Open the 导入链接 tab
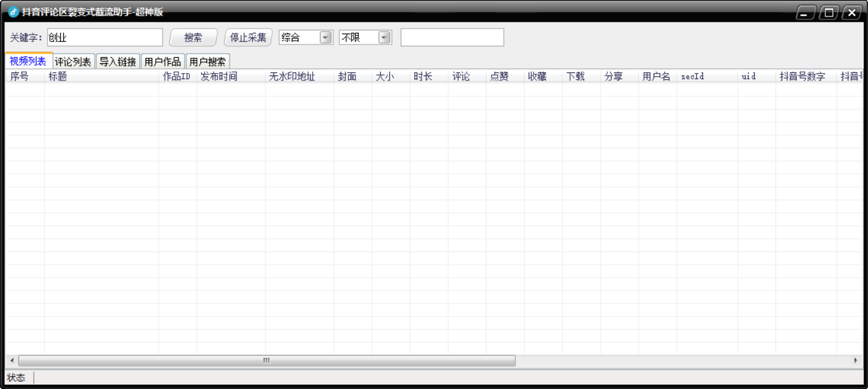The height and width of the screenshot is (389, 868). pyautogui.click(x=118, y=61)
